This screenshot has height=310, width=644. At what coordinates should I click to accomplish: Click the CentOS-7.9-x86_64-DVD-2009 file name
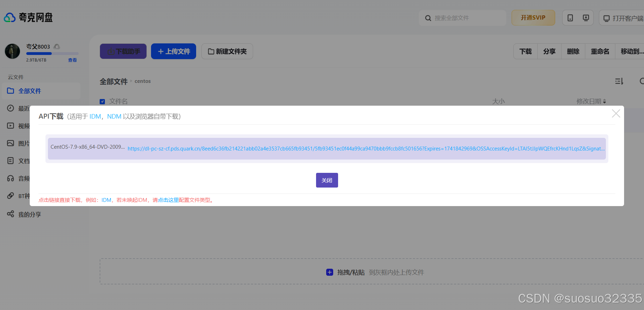tap(87, 147)
